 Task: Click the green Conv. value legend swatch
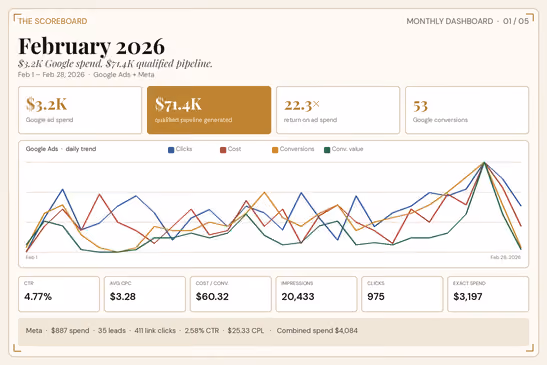(x=327, y=150)
